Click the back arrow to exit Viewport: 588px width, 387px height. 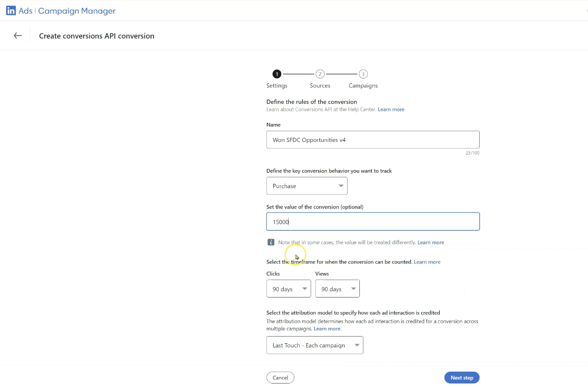(17, 36)
